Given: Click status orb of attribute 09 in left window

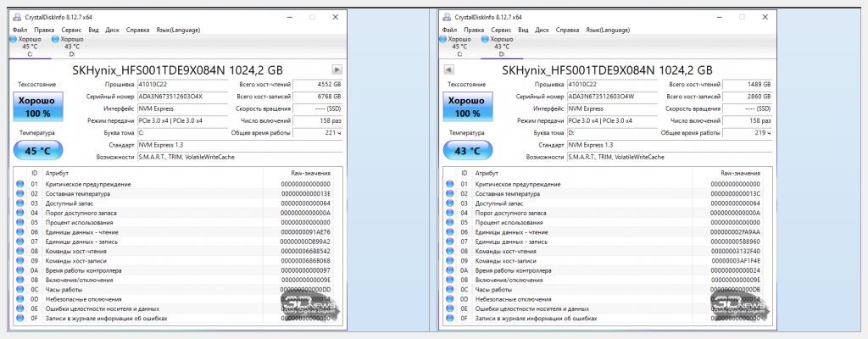Looking at the screenshot, I should [20, 261].
